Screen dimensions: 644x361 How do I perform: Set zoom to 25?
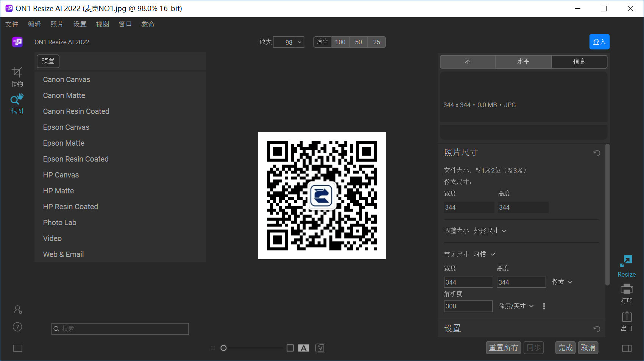click(377, 42)
